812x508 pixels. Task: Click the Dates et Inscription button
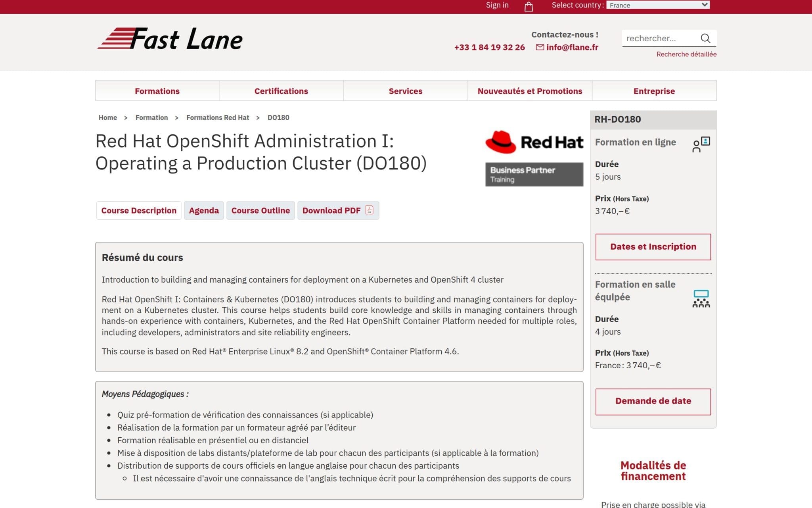point(653,246)
